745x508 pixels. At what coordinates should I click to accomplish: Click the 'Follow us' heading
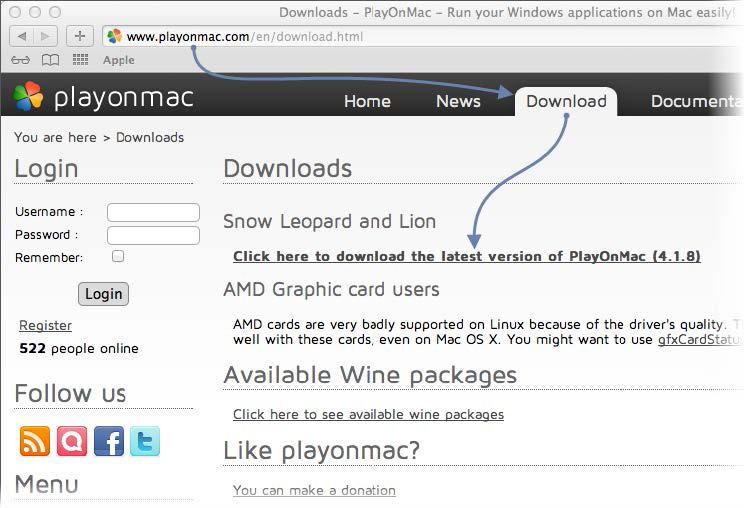click(70, 393)
